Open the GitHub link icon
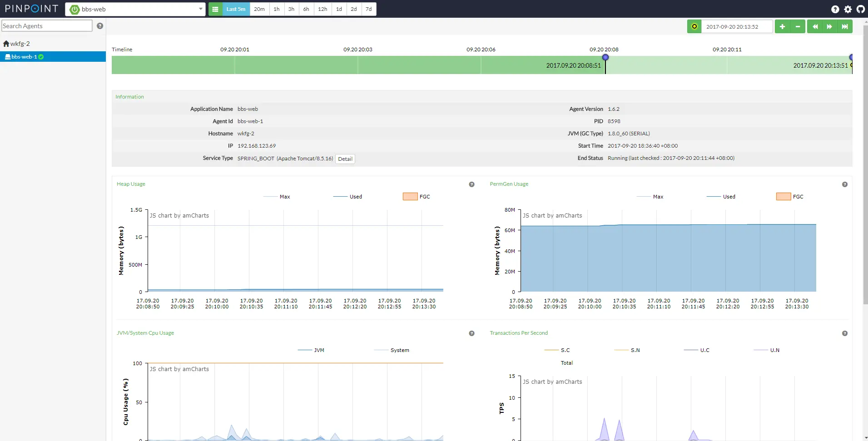 (x=860, y=9)
